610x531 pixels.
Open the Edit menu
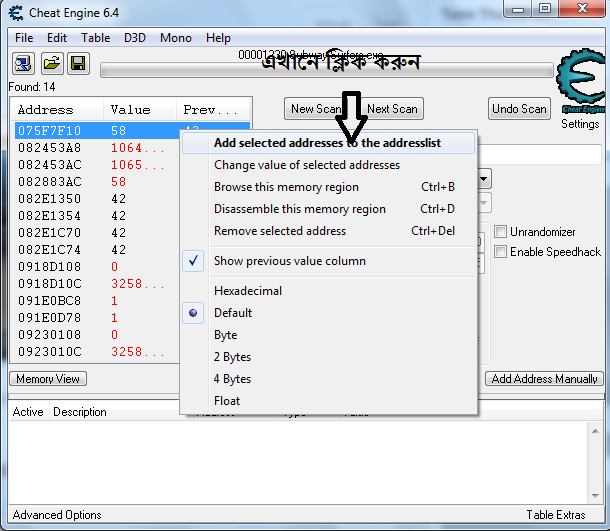pos(57,38)
